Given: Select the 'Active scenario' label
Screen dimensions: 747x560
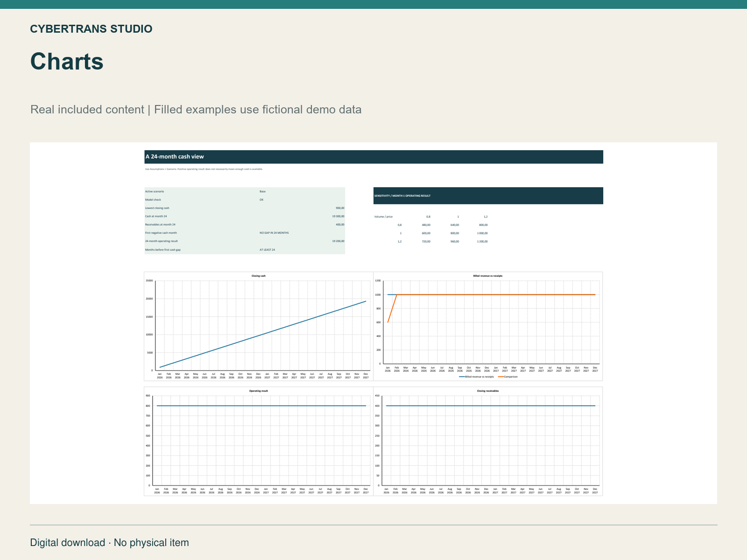Looking at the screenshot, I should click(154, 191).
